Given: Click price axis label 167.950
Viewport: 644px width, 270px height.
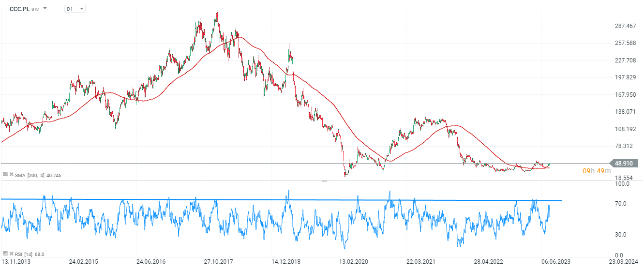Looking at the screenshot, I should (625, 95).
